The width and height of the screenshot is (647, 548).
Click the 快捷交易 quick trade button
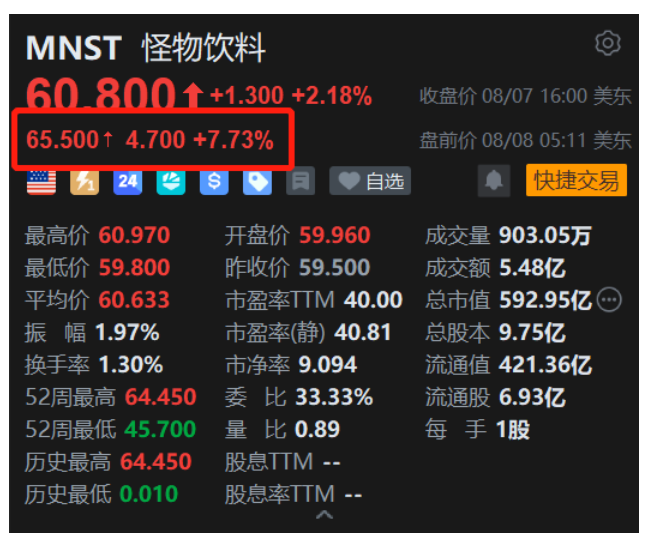(x=576, y=180)
